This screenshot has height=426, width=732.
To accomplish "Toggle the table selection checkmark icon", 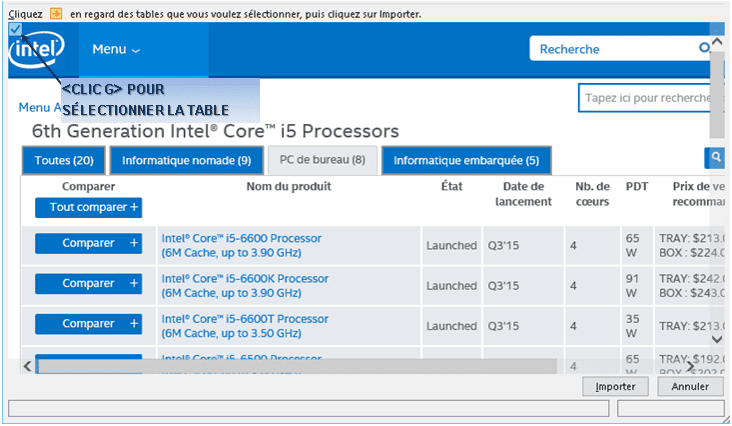I will (15, 29).
